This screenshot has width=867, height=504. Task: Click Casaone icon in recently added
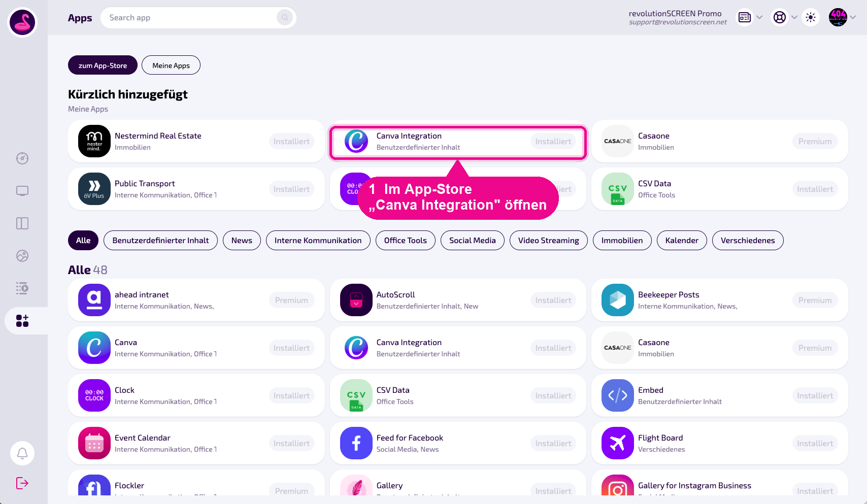(x=618, y=141)
